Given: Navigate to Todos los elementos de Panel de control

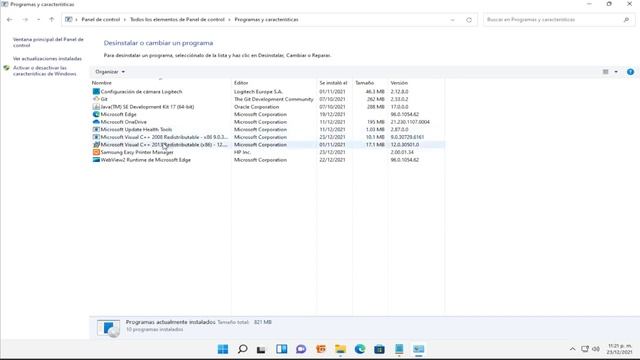Looking at the screenshot, I should (x=177, y=20).
